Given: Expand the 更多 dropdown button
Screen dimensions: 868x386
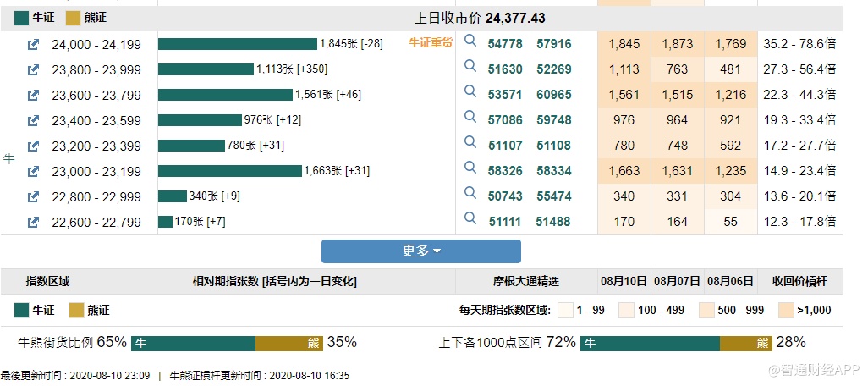Looking at the screenshot, I should click(421, 251).
